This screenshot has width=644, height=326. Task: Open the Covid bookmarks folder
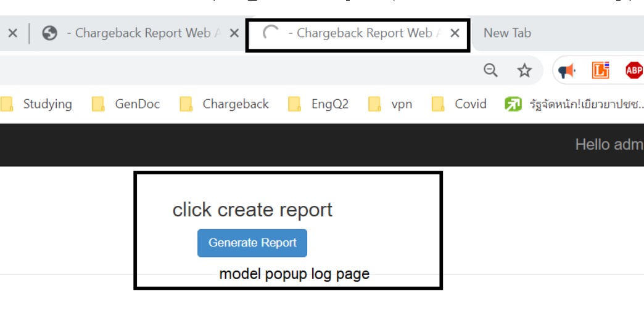tap(459, 104)
